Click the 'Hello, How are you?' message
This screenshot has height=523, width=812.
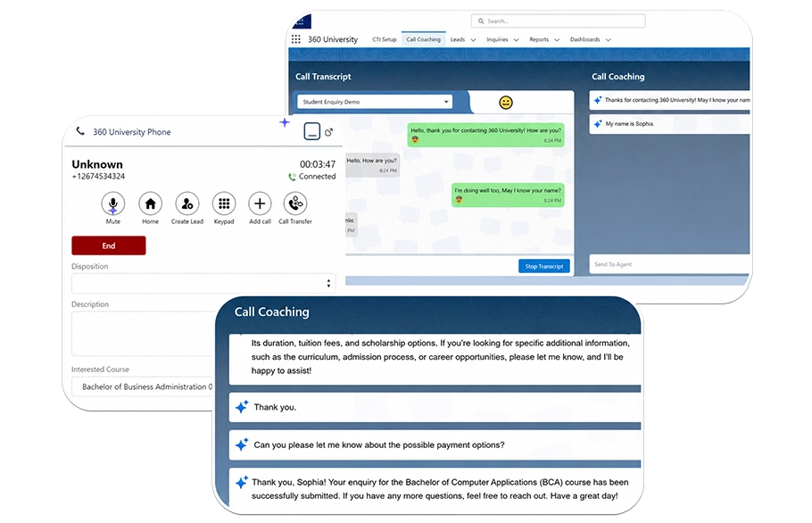pyautogui.click(x=372, y=165)
